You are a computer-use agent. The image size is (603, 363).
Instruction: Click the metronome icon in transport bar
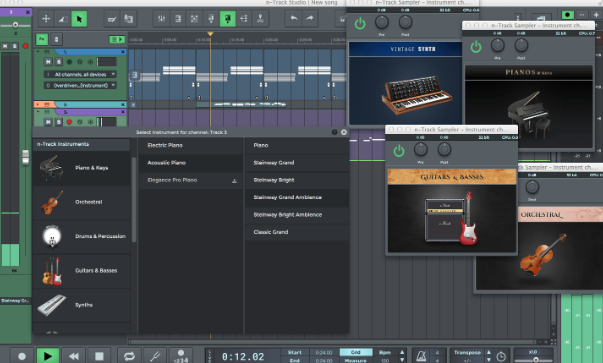click(x=421, y=356)
